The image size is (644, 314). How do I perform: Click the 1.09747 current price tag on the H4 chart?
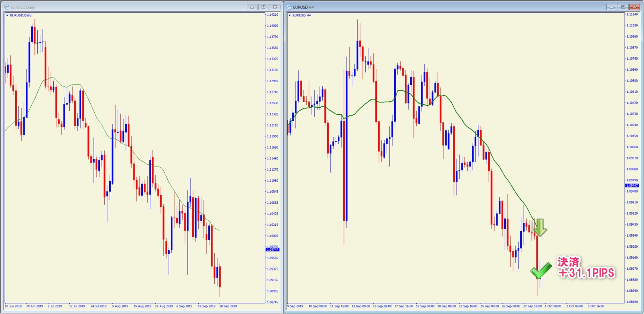pyautogui.click(x=632, y=185)
